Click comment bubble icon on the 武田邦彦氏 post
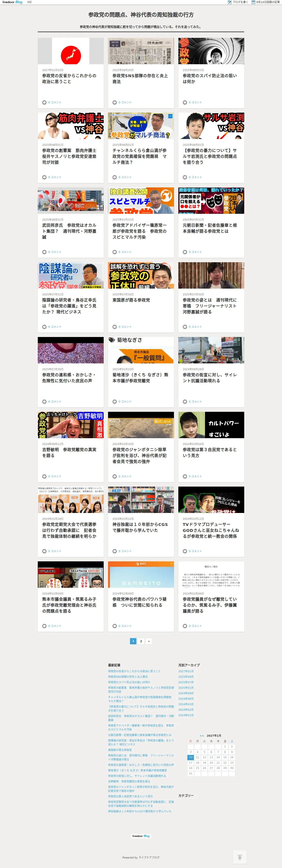Viewport: 282px width, 868px height. 44,252
